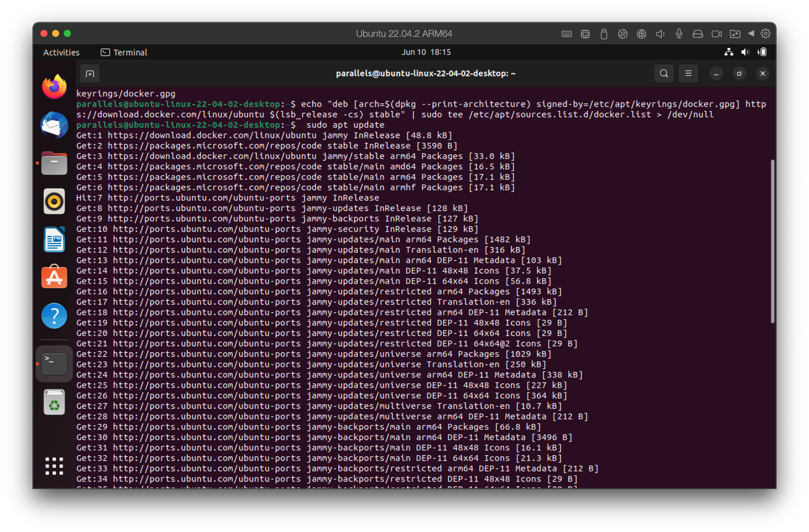Click the shared folder icon in VM toolbar
Viewport: 809px width, 532px height.
point(735,34)
